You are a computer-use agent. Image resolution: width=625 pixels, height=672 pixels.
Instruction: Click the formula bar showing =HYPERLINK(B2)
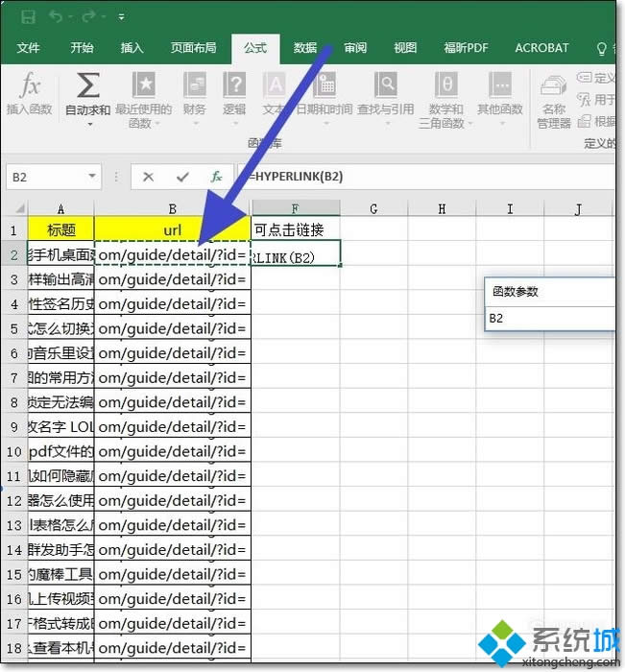pos(426,177)
